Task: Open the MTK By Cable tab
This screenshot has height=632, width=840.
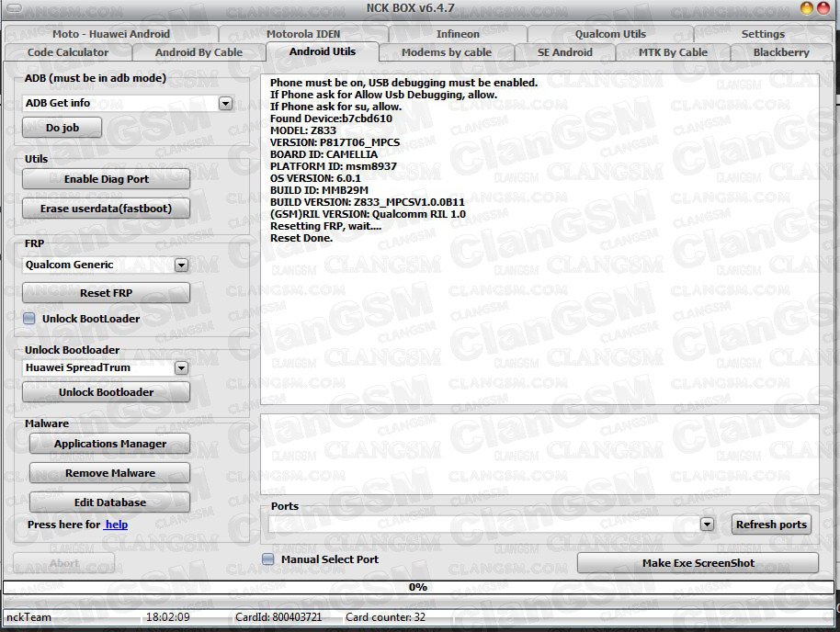Action: [673, 52]
